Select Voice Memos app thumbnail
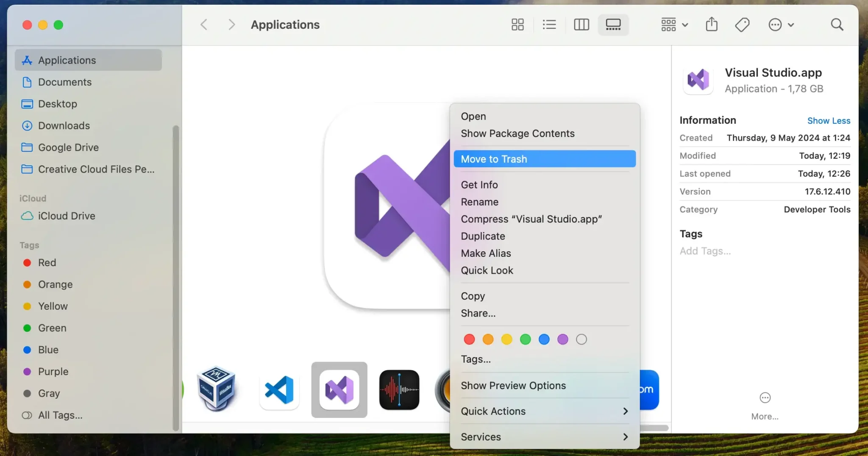This screenshot has width=868, height=456. click(x=399, y=390)
